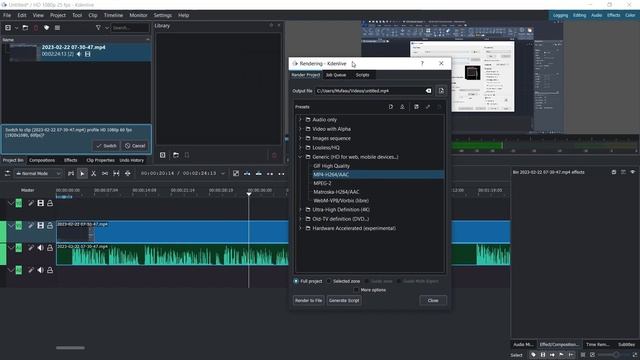Collapse the Generic (HD for web) preset folder
The height and width of the screenshot is (360, 640).
pyautogui.click(x=300, y=157)
